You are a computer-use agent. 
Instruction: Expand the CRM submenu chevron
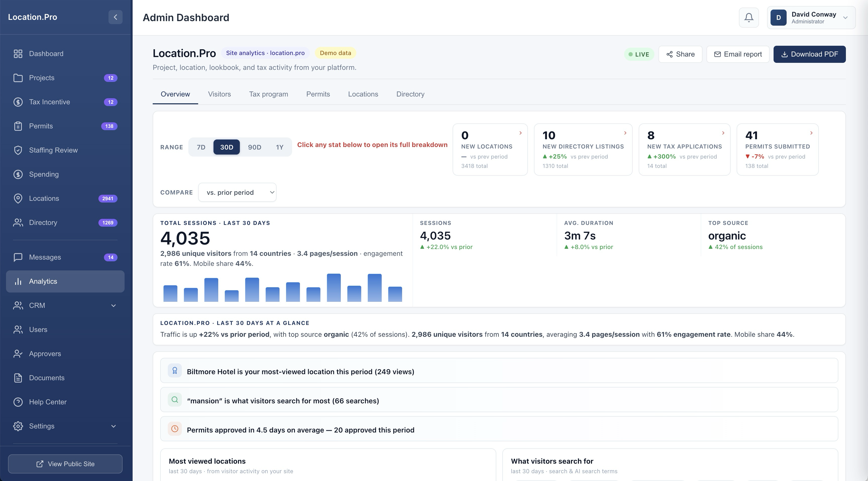(114, 305)
